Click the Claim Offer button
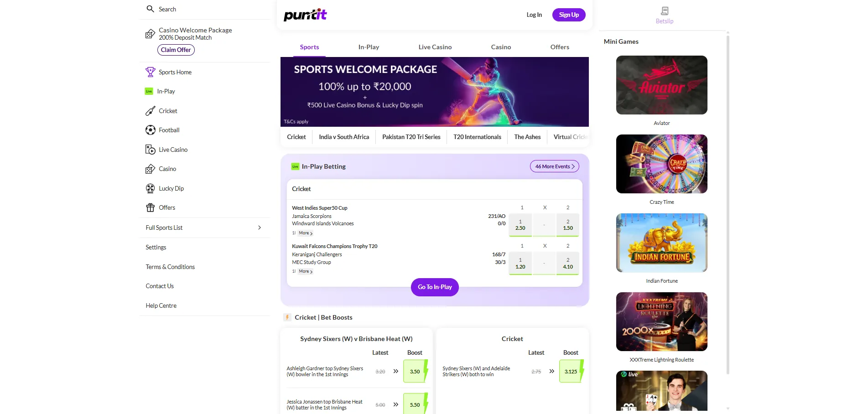This screenshot has height=414, width=868. pyautogui.click(x=176, y=50)
